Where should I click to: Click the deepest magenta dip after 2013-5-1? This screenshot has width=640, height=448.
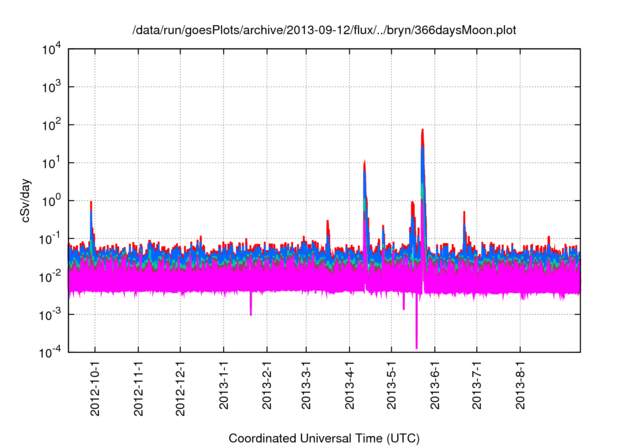[416, 346]
